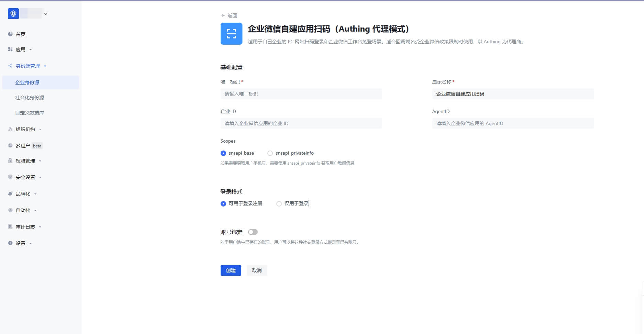This screenshot has width=644, height=334.
Task: Click the blue 创建 button
Action: tap(231, 270)
